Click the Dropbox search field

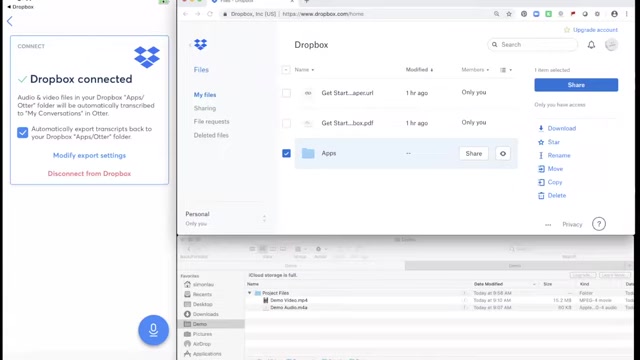[x=533, y=44]
